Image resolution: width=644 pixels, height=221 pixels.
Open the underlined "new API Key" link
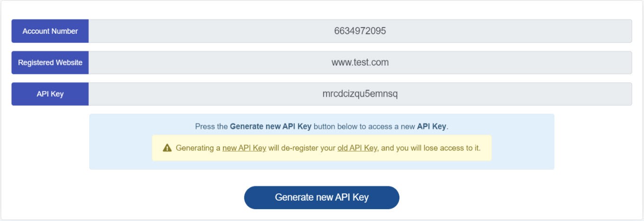pos(244,148)
